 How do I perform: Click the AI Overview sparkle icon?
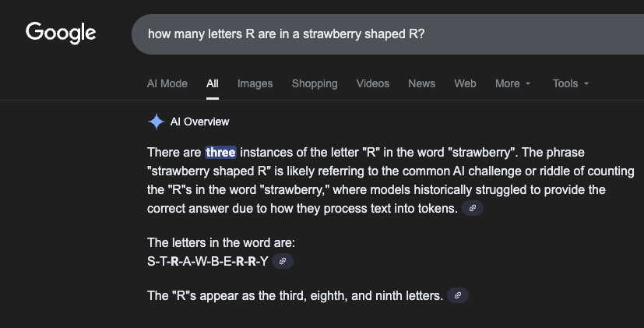(x=157, y=122)
